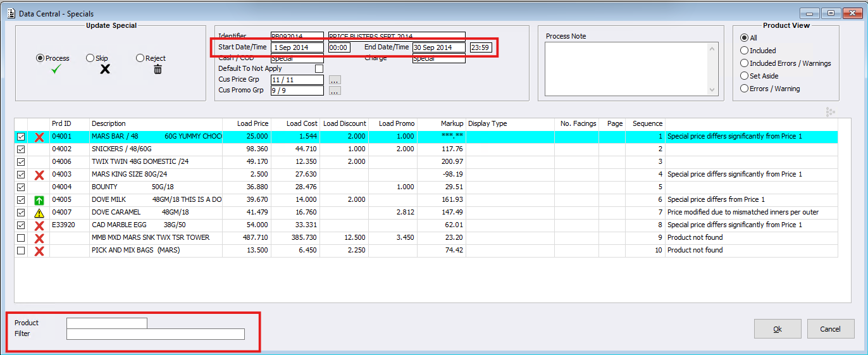Viewport: 868px width, 355px height.
Task: Click the Markup column header
Action: click(442, 124)
